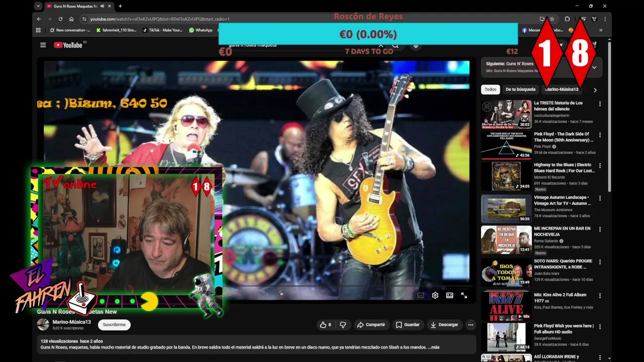
Task: Open options for ME INCREPAN EN UN BAR
Action: click(x=600, y=229)
